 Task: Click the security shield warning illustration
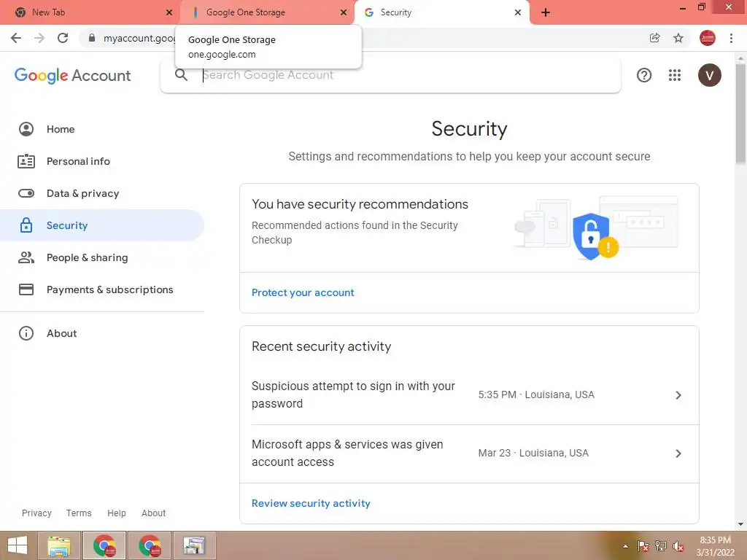click(x=595, y=228)
